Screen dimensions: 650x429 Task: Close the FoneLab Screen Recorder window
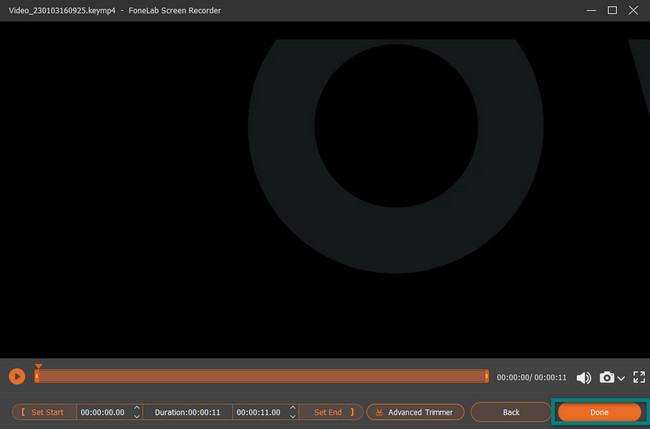coord(633,10)
